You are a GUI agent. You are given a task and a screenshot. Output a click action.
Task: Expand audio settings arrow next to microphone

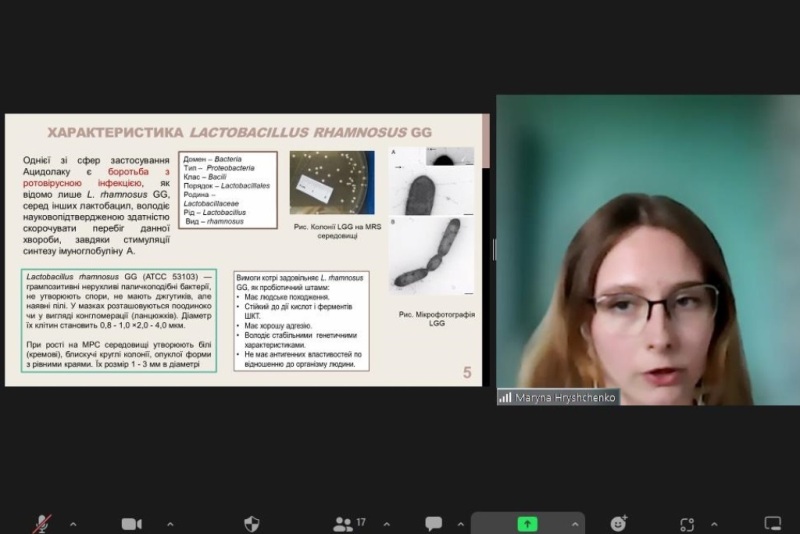tap(72, 523)
